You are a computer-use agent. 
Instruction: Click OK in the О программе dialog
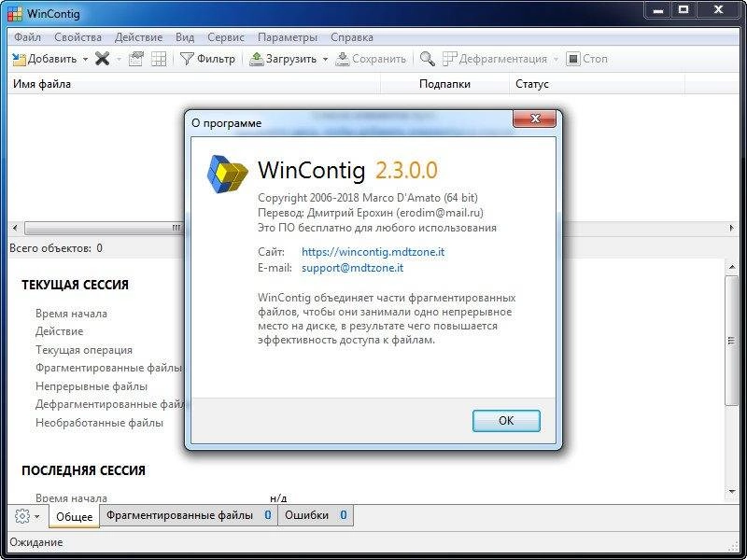(506, 421)
